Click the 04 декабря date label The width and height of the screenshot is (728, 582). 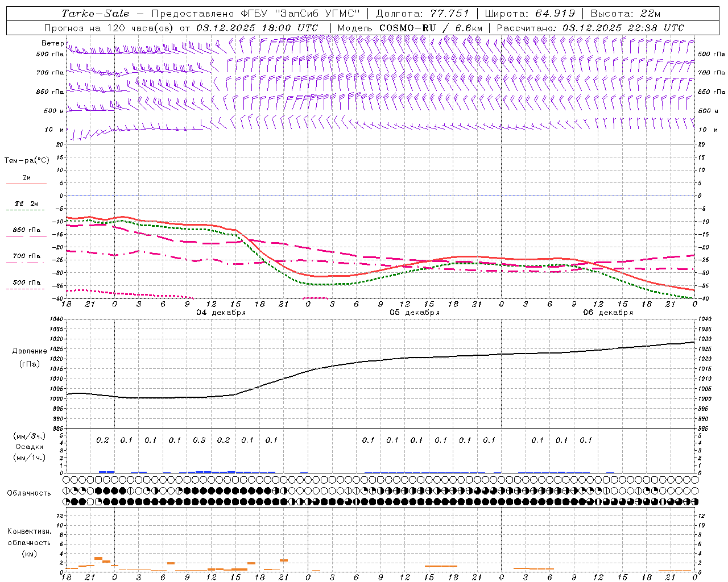point(221,313)
